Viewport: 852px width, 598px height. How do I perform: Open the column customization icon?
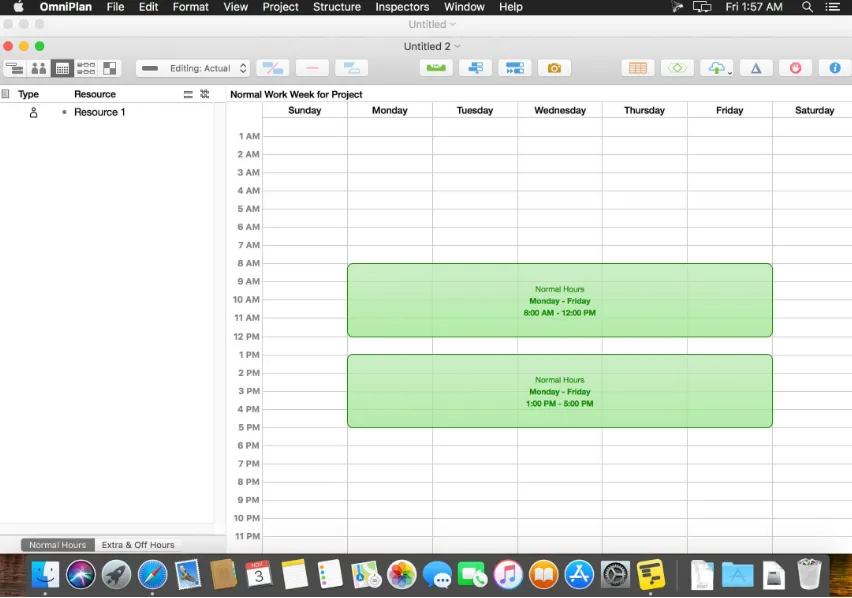pyautogui.click(x=204, y=94)
